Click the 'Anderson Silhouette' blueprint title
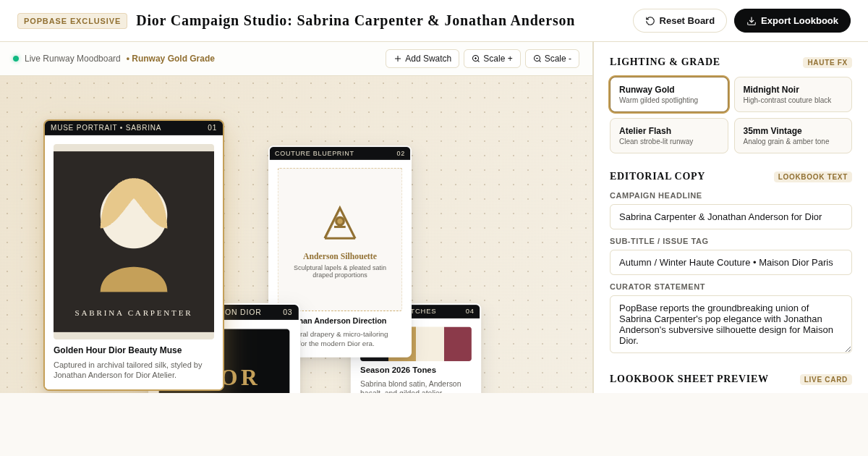Image resolution: width=868 pixels, height=456 pixels. [x=340, y=256]
